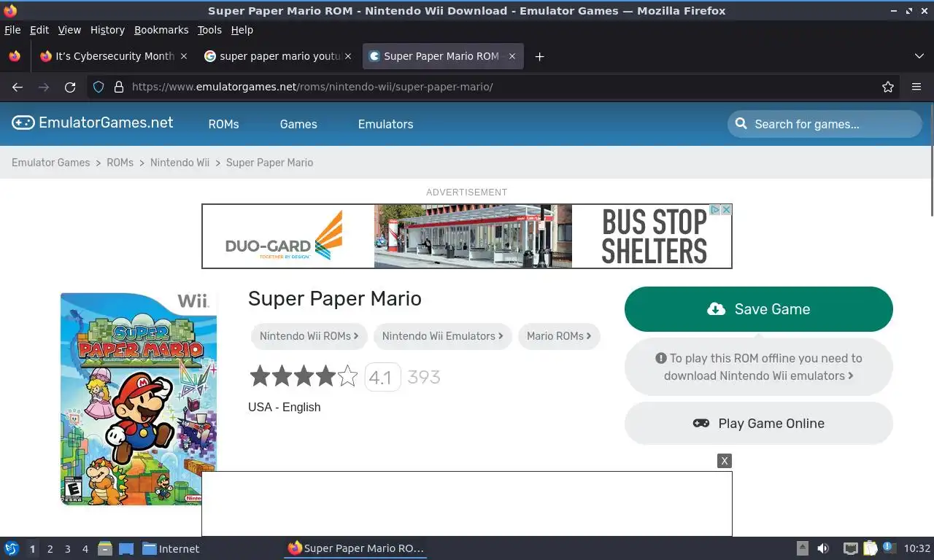This screenshot has height=560, width=934.
Task: Rate the game five stars
Action: click(348, 376)
